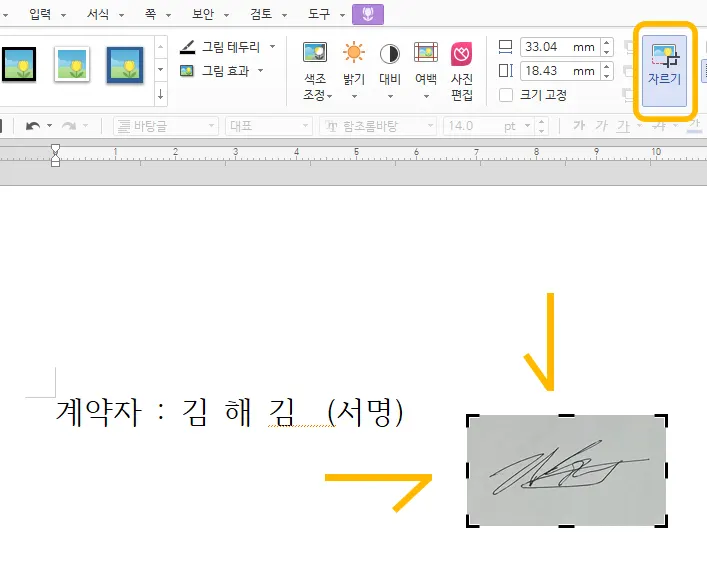Click the 14.0 pt font size field
The height and width of the screenshot is (577, 707).
[x=489, y=126]
